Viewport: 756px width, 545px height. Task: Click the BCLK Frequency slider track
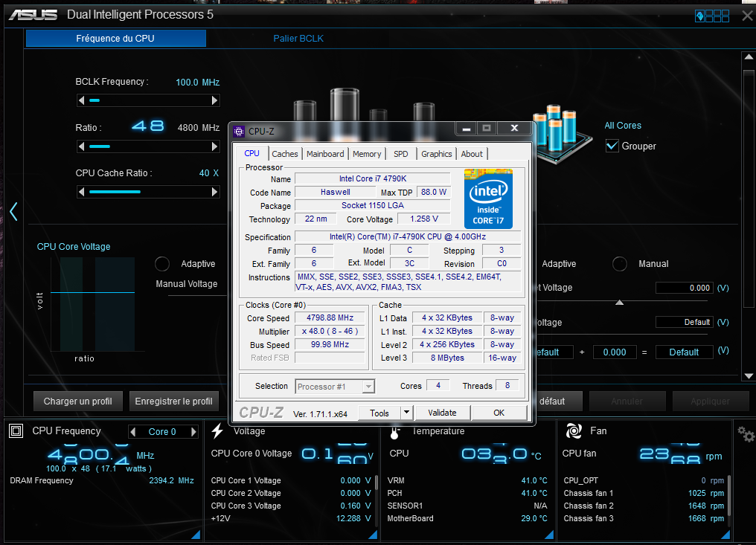148,100
